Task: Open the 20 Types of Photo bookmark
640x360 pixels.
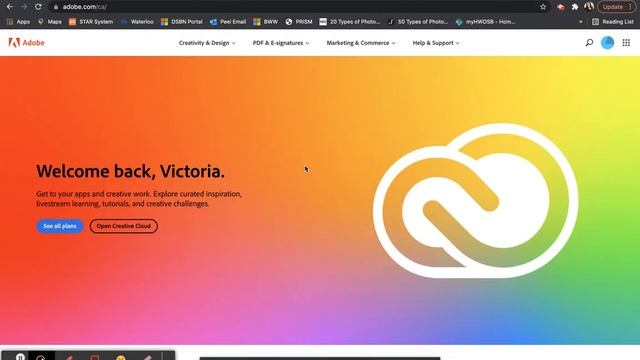Action: [350, 22]
